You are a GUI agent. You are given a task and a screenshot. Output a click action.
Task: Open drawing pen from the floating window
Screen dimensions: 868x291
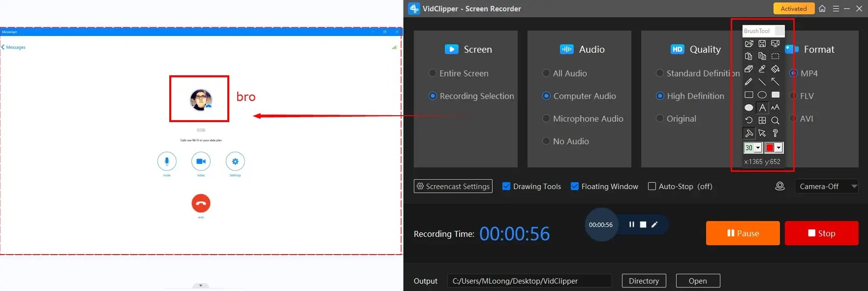point(654,225)
